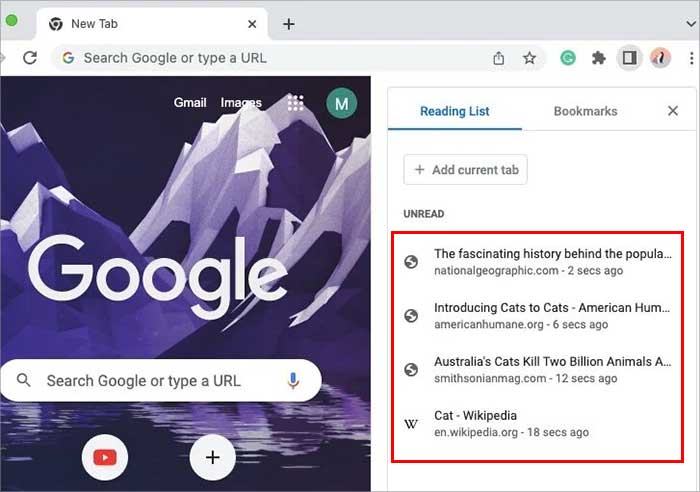The image size is (700, 492).
Task: Bookmark this tab with the star icon
Action: (529, 58)
